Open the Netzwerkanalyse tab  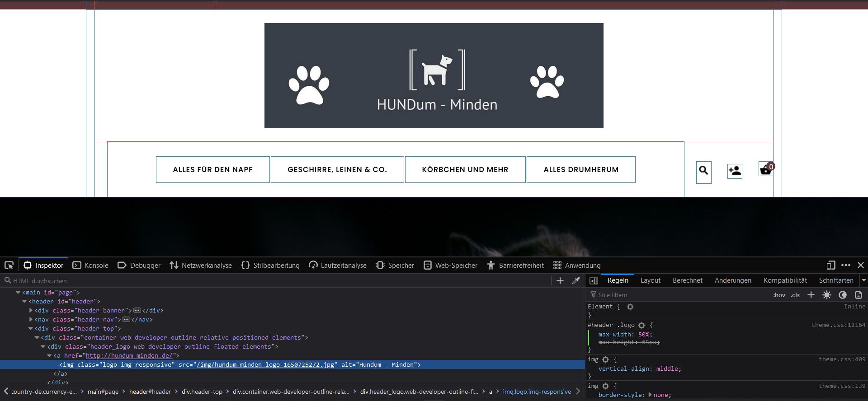pyautogui.click(x=201, y=266)
